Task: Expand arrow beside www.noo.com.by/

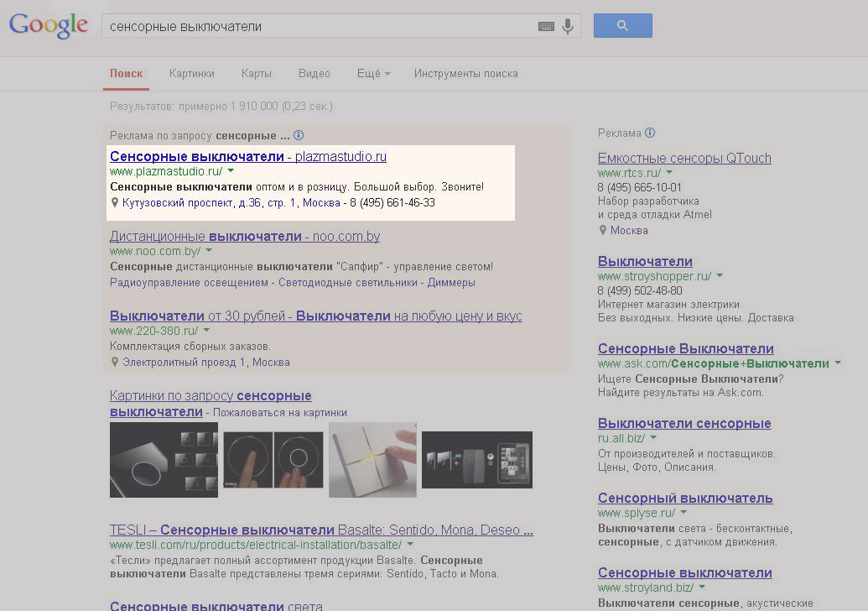Action: coord(209,250)
